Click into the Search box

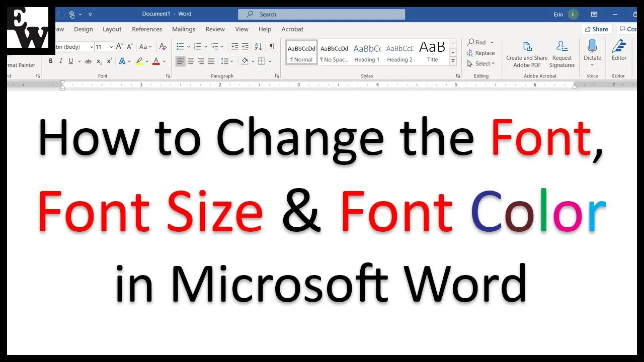point(321,15)
